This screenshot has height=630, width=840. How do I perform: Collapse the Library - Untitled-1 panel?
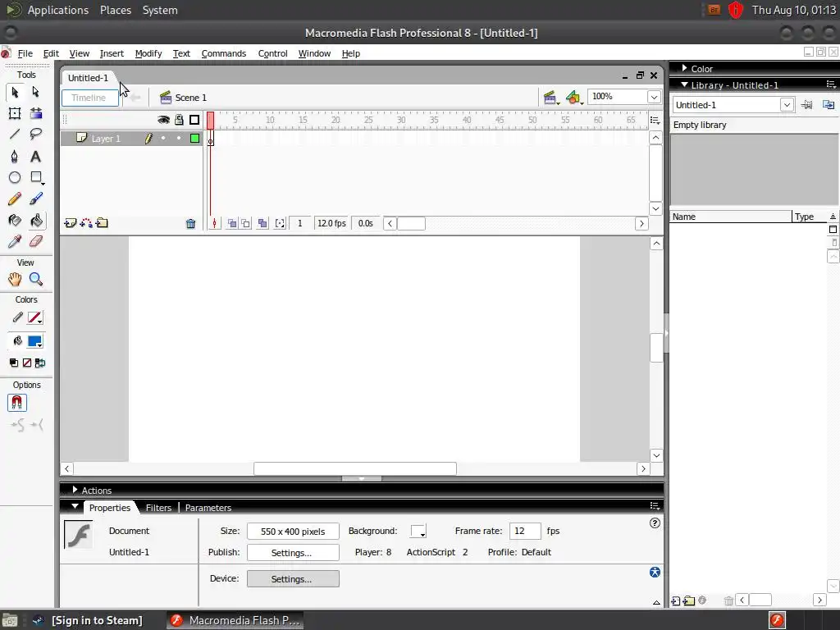coord(684,84)
